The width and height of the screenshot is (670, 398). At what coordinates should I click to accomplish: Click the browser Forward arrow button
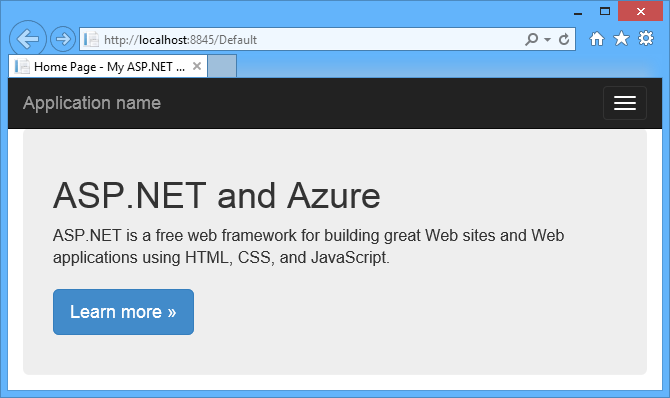click(63, 39)
